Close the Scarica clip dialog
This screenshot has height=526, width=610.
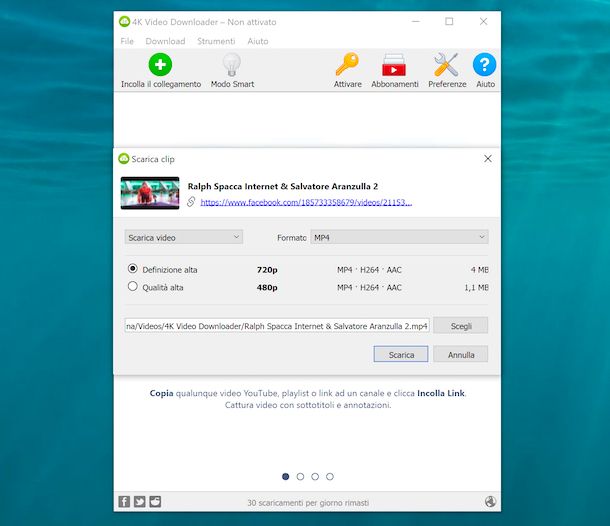pos(488,159)
